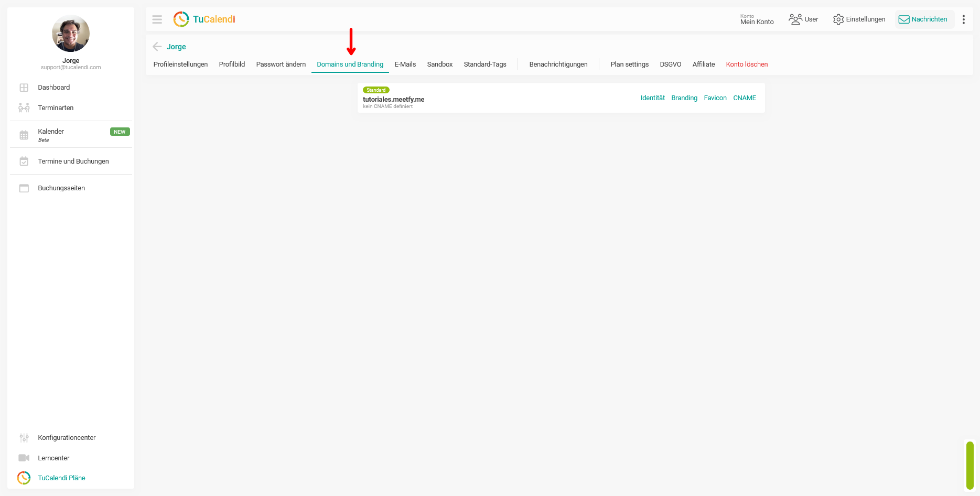Open the Identität link for tutoriales.meetfy.me

tap(653, 98)
